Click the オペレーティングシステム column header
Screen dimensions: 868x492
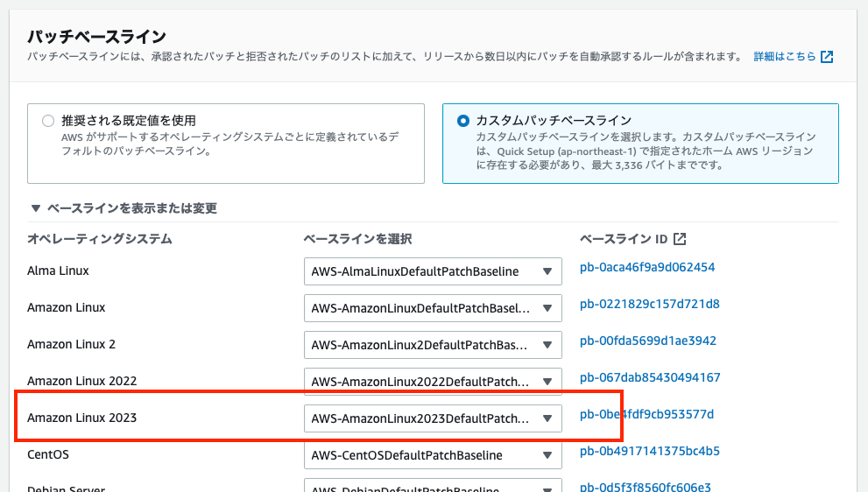point(100,239)
